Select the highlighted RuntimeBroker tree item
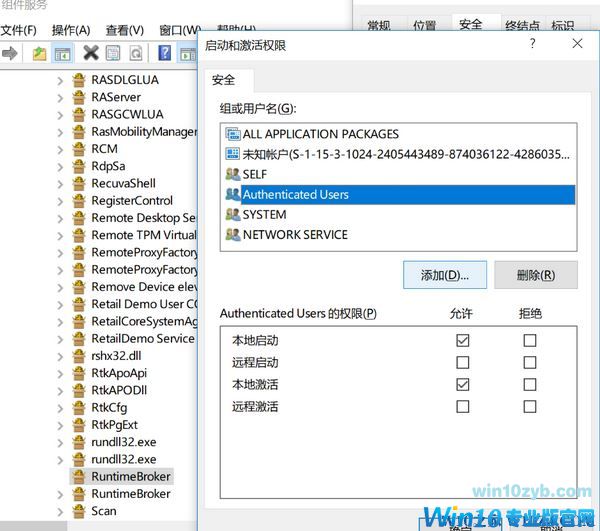The height and width of the screenshot is (531, 600). click(122, 476)
